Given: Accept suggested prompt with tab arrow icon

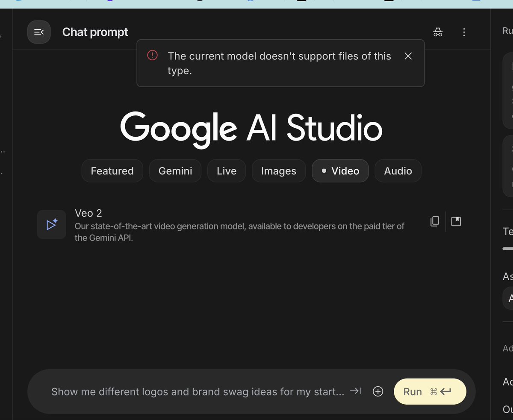Looking at the screenshot, I should click(x=355, y=391).
